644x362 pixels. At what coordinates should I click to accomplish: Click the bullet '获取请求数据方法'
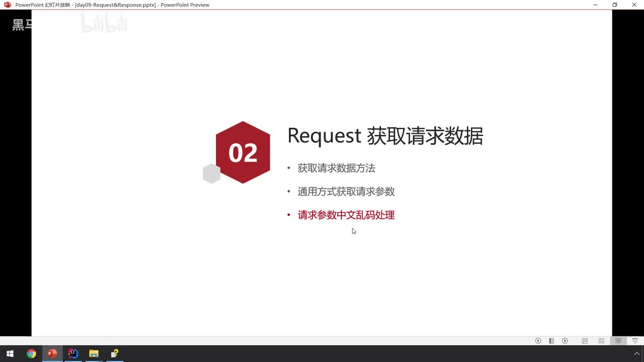(x=336, y=168)
